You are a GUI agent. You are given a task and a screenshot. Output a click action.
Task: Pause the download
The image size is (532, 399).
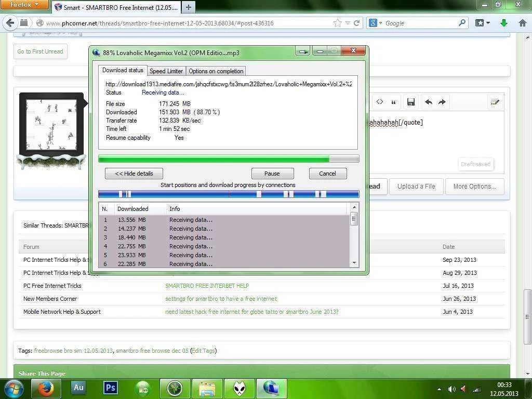click(x=272, y=174)
